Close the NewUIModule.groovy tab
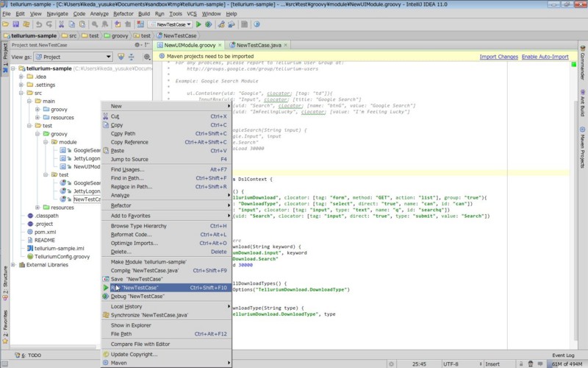The height and width of the screenshot is (368, 588). pyautogui.click(x=220, y=45)
